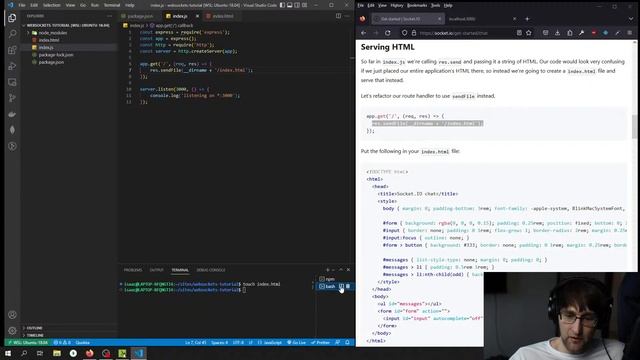The image size is (640, 360).
Task: Open Explorer views and more actions menu
Action: [109, 16]
